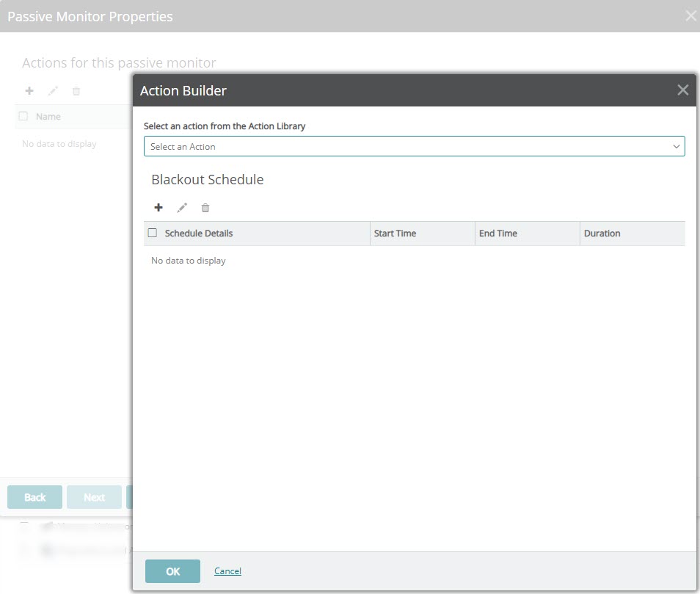The image size is (700, 594).
Task: Select the pencil edit icon in the Actions panel
Action: tap(53, 90)
